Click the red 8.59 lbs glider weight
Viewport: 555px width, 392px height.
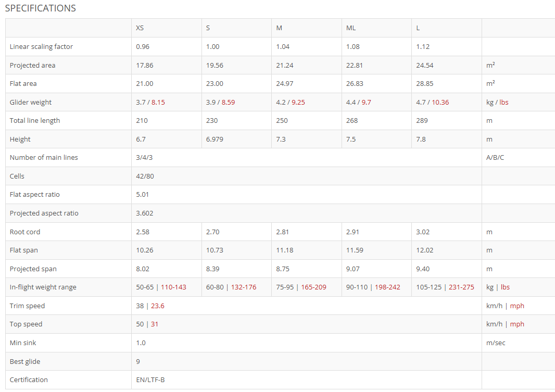tap(228, 103)
